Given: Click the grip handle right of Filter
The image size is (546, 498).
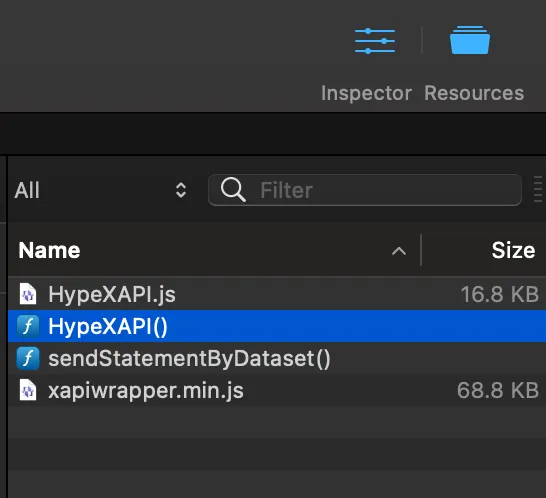Looking at the screenshot, I should 538,189.
